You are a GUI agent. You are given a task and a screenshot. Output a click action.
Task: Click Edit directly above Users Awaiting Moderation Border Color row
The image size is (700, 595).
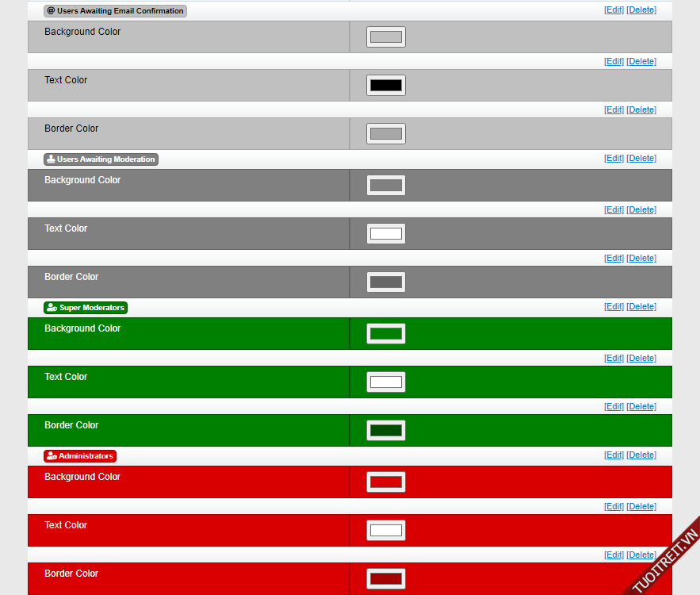[614, 259]
